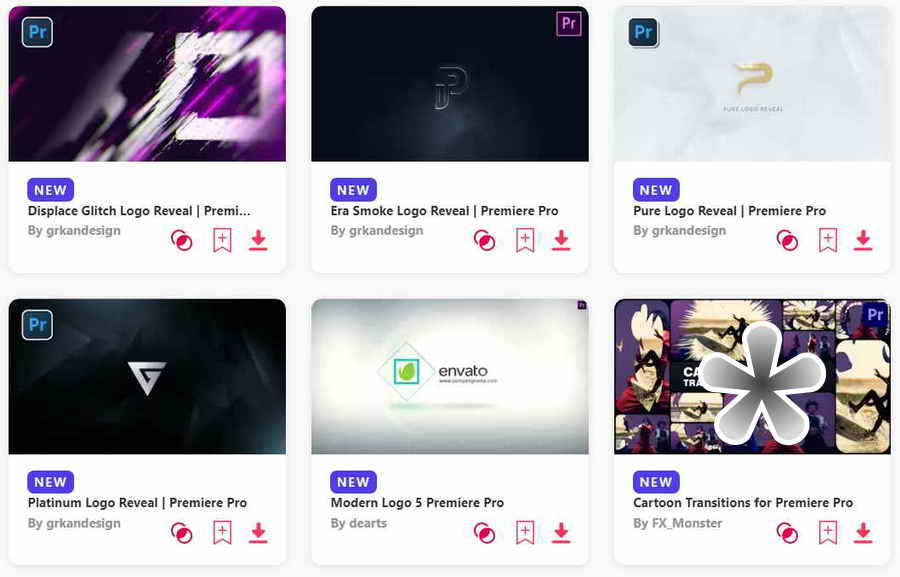Image resolution: width=900 pixels, height=577 pixels.
Task: Click Pure Logo Reveal preview thumbnail
Action: click(752, 84)
